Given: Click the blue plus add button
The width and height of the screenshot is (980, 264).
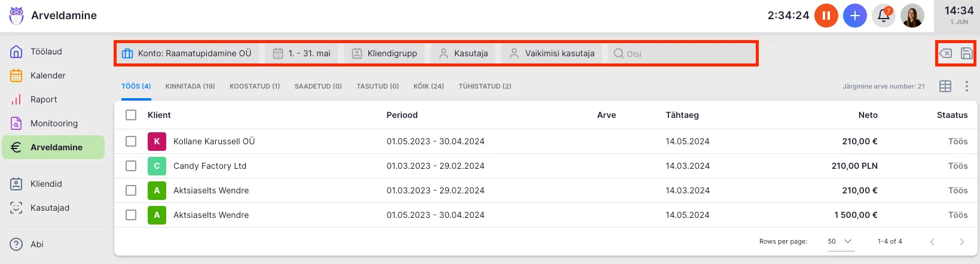Looking at the screenshot, I should tap(854, 16).
